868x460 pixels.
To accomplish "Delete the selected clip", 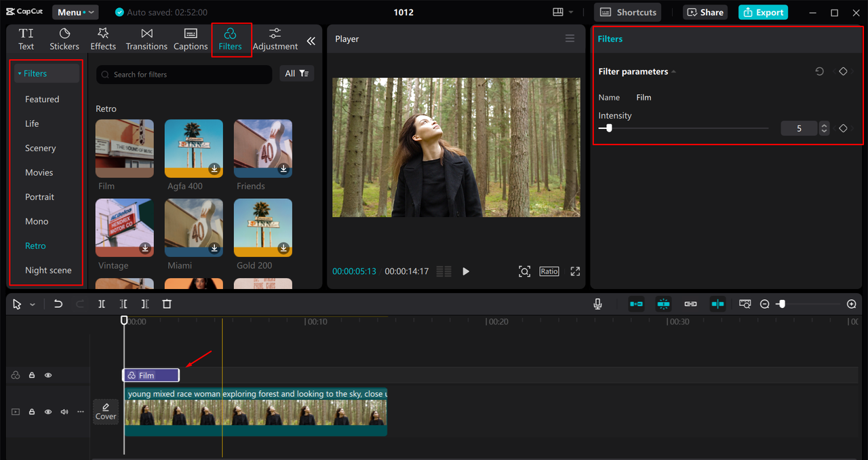I will 167,304.
